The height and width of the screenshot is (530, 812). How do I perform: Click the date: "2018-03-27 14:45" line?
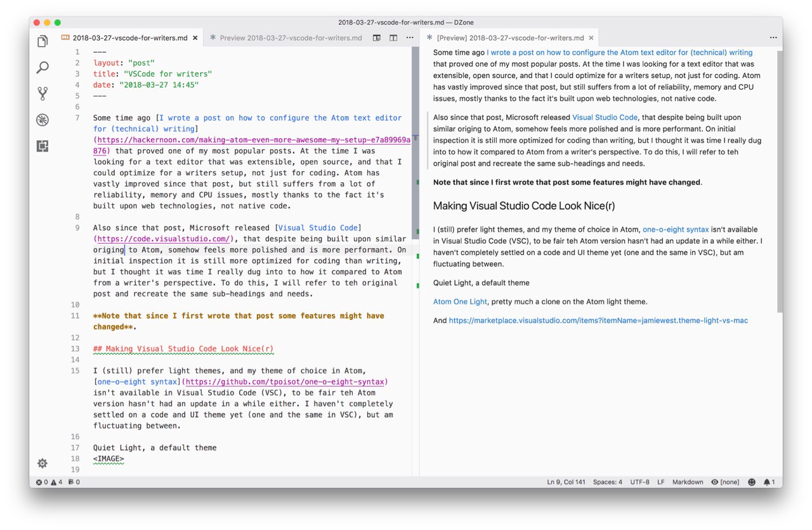(146, 85)
